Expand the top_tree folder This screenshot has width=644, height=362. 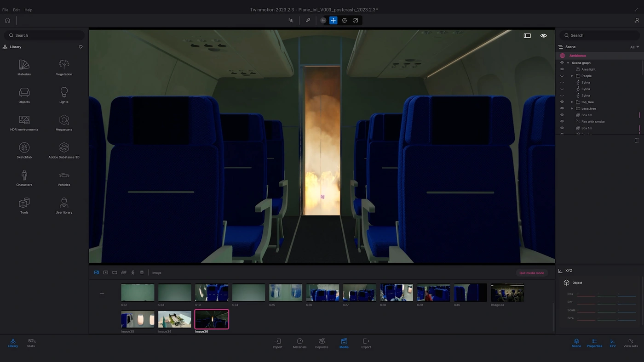pos(572,102)
